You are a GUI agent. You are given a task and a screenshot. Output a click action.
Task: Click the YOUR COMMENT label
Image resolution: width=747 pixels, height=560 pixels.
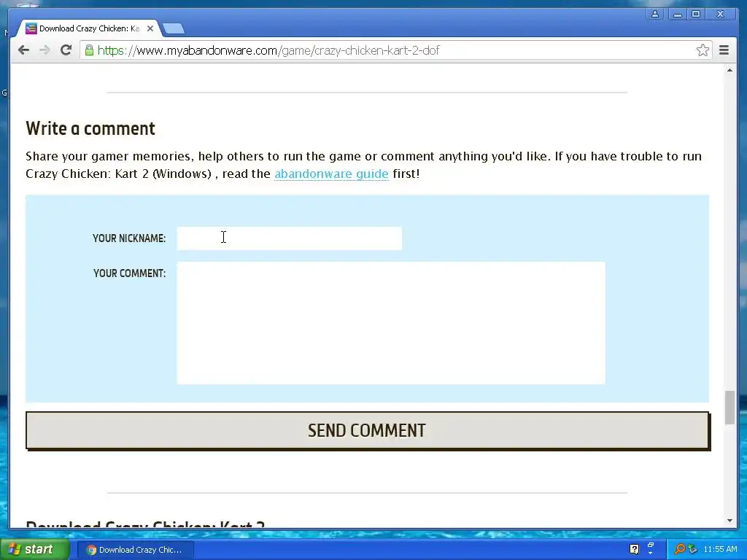click(x=130, y=273)
